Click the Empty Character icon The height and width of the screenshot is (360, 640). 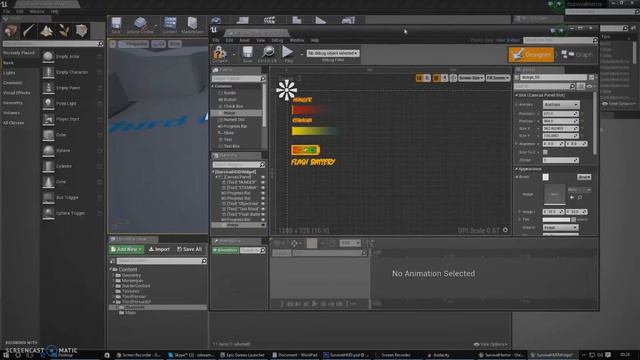tap(48, 72)
